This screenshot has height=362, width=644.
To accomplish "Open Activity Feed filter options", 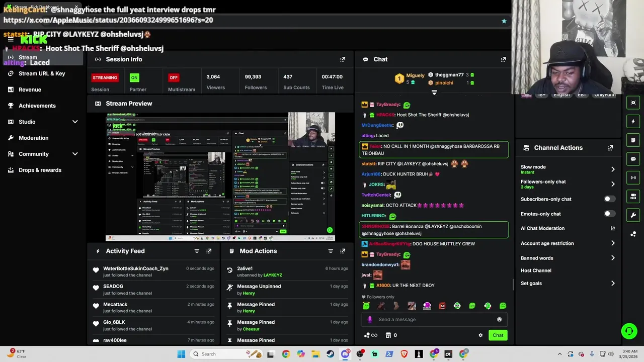I will point(197,251).
